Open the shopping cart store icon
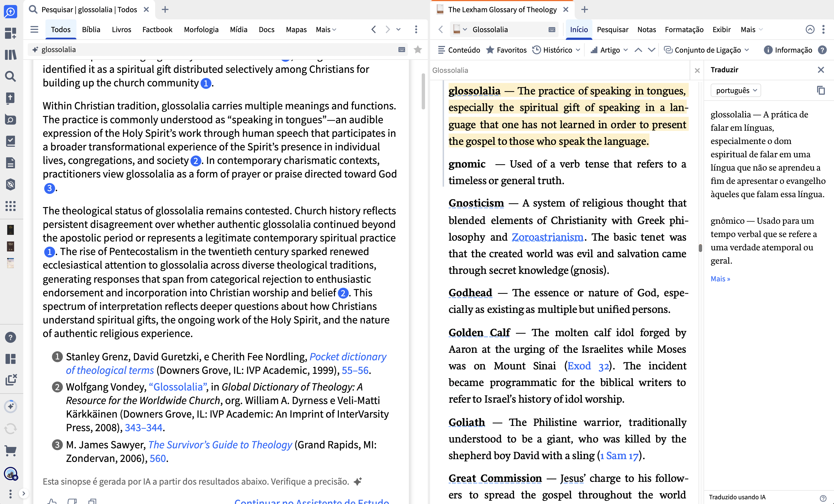The width and height of the screenshot is (834, 504). tap(11, 451)
